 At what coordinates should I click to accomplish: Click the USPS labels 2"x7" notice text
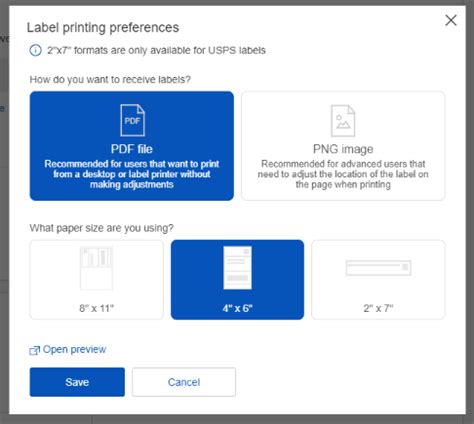pos(156,50)
